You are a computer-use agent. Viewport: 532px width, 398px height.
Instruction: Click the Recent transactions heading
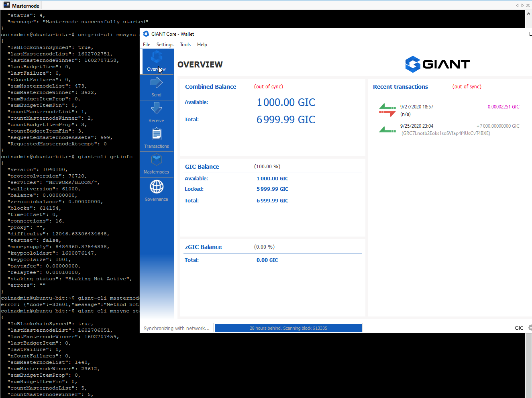click(400, 87)
